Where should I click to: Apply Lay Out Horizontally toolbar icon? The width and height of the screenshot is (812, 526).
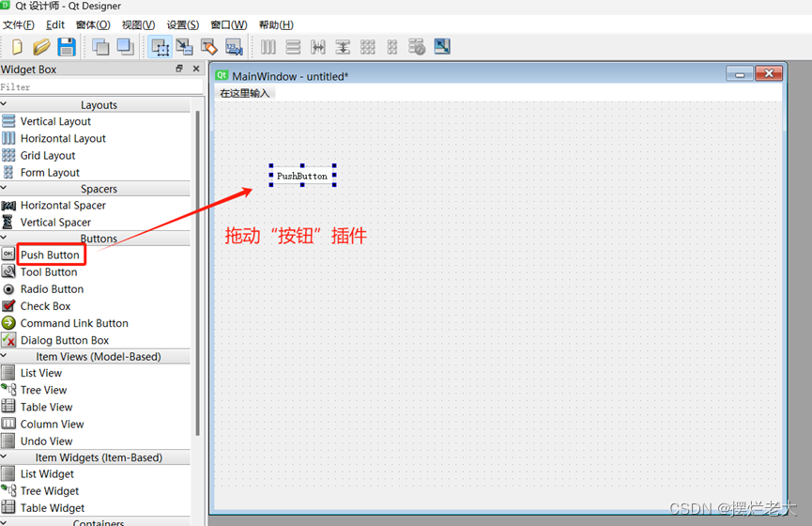[268, 47]
